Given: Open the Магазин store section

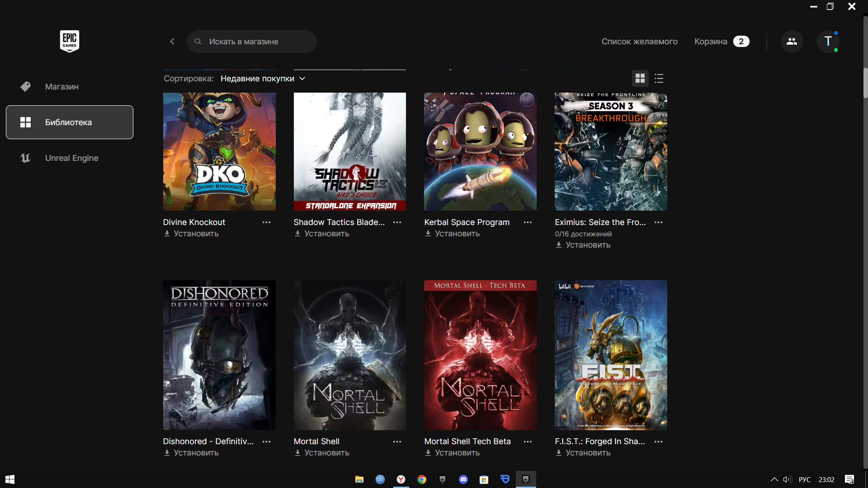Looking at the screenshot, I should [70, 86].
